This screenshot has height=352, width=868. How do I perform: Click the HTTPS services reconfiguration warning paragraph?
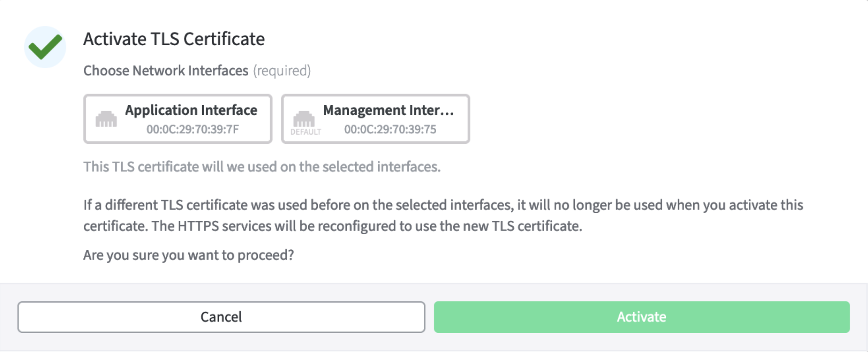tap(365, 226)
